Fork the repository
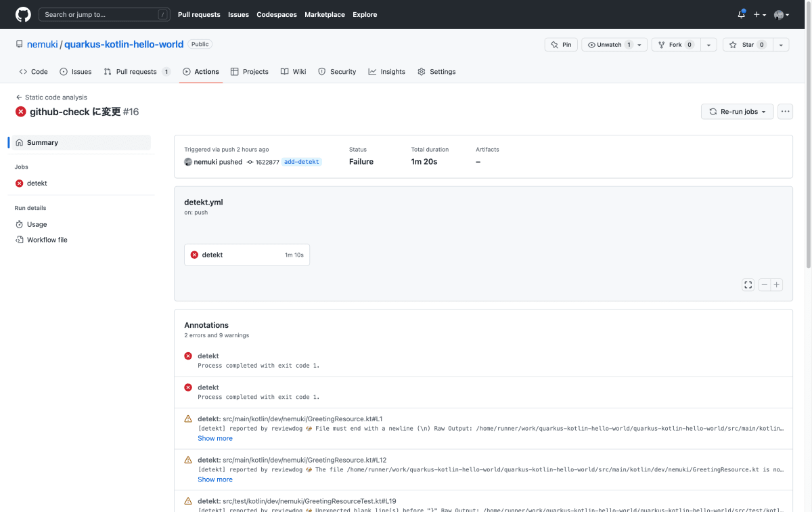Screen dimensions: 812x512 [675, 45]
